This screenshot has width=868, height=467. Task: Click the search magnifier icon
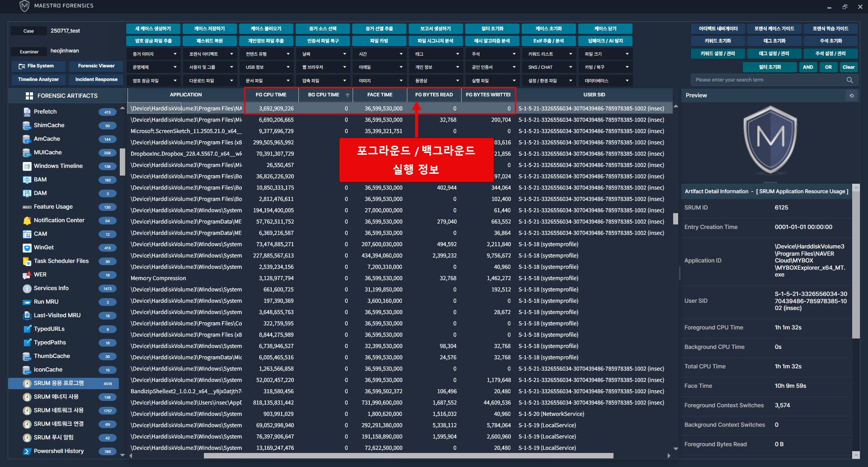coord(849,80)
